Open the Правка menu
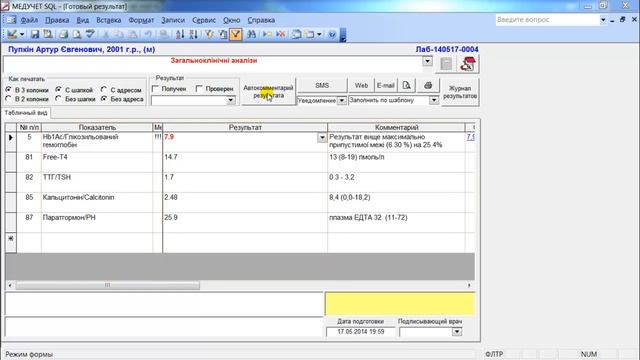The height and width of the screenshot is (360, 640). click(57, 20)
